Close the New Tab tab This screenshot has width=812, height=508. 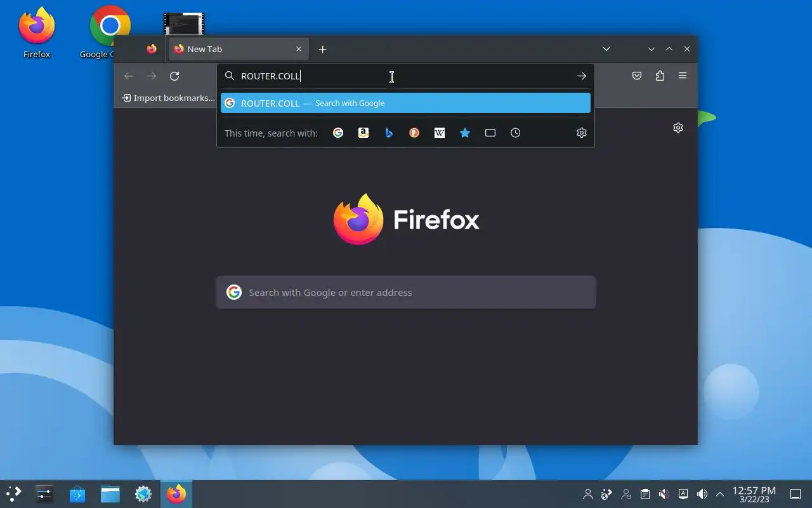tap(299, 49)
